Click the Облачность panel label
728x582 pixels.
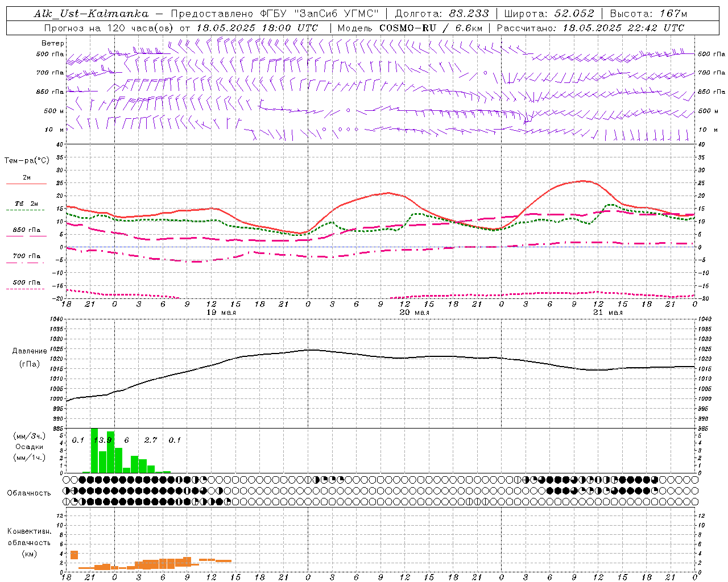point(29,493)
